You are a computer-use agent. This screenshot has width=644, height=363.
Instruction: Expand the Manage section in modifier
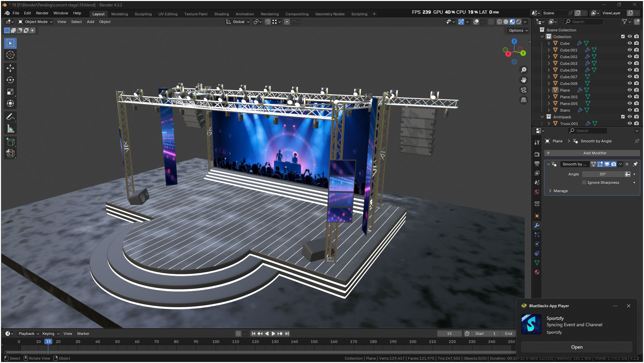coord(550,191)
